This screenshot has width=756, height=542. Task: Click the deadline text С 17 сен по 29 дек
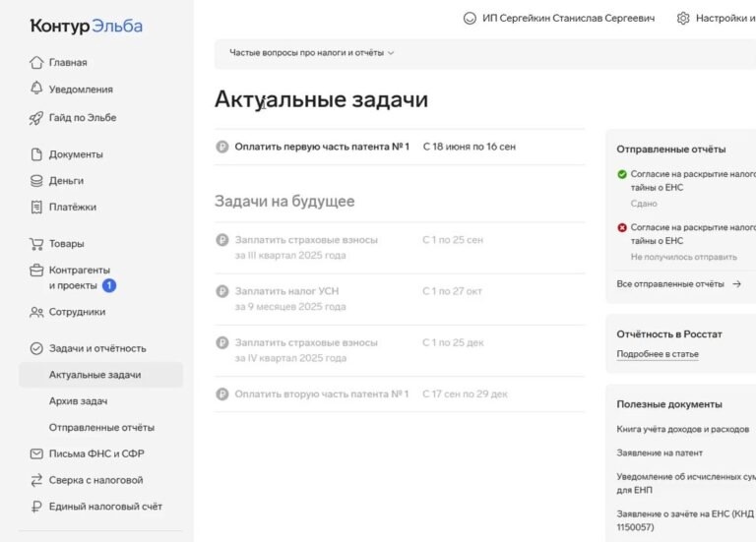click(x=465, y=394)
